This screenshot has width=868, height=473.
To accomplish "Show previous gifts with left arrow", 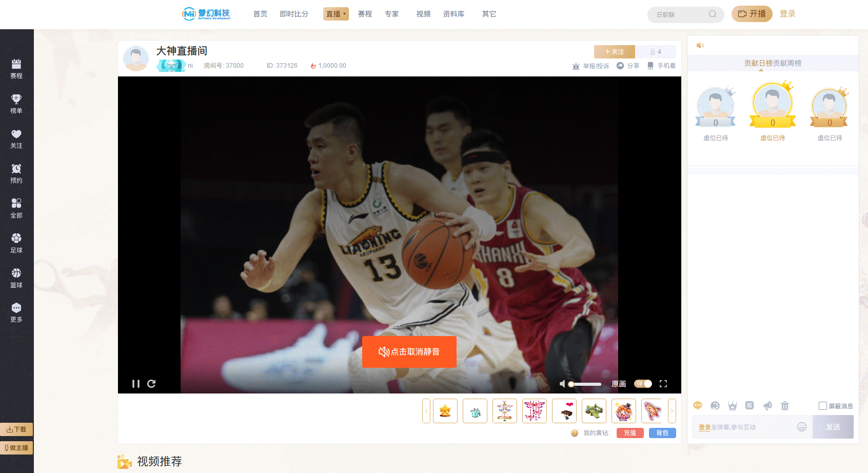I will click(426, 411).
